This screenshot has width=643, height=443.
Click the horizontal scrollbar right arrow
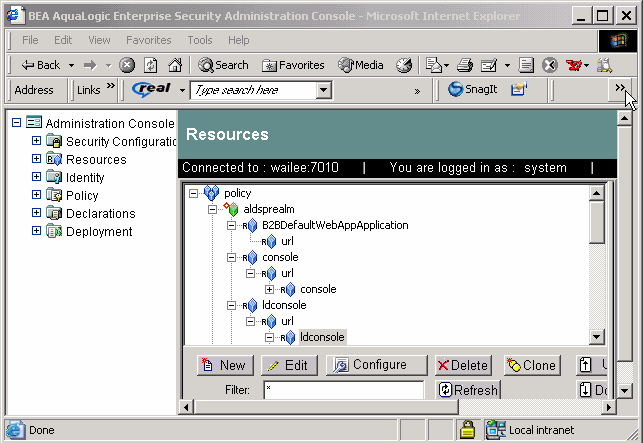point(609,407)
